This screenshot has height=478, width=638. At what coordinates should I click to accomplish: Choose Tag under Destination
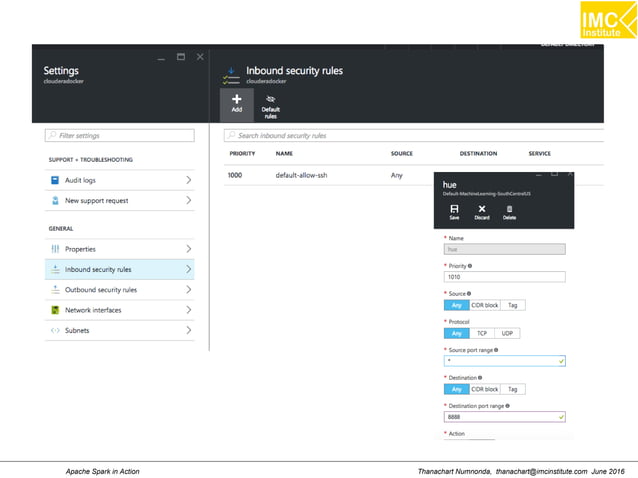click(x=513, y=389)
